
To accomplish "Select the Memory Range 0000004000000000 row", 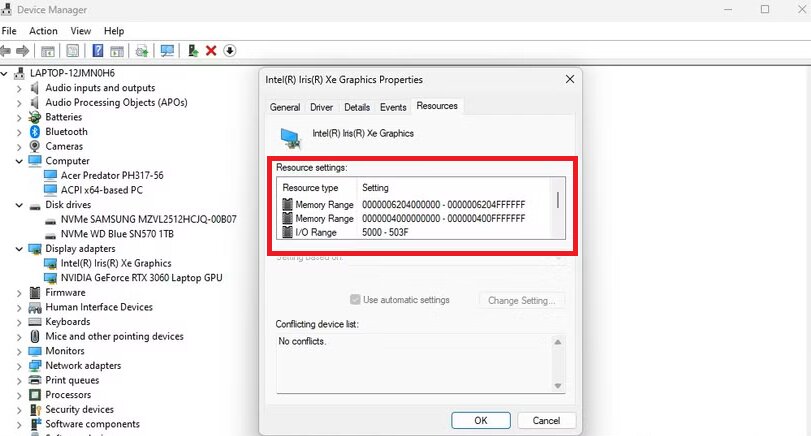I will [x=415, y=219].
